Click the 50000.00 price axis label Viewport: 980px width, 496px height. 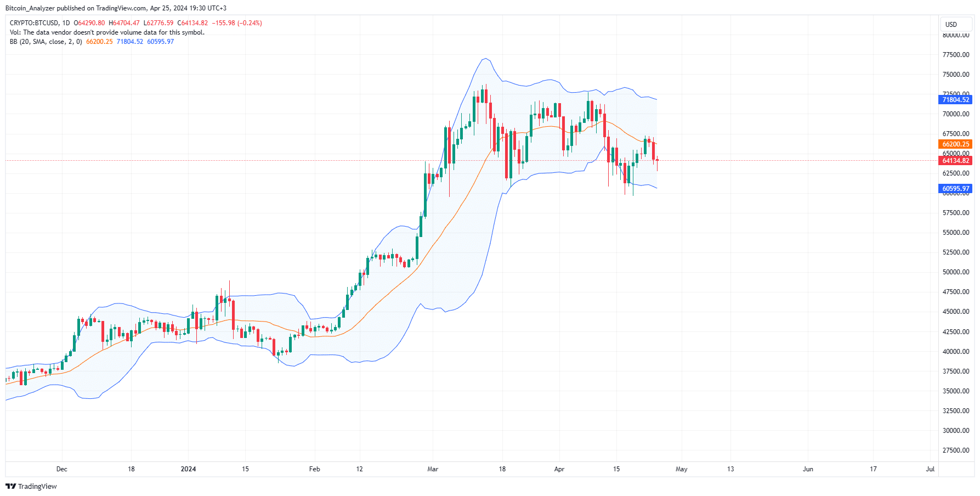pos(956,272)
